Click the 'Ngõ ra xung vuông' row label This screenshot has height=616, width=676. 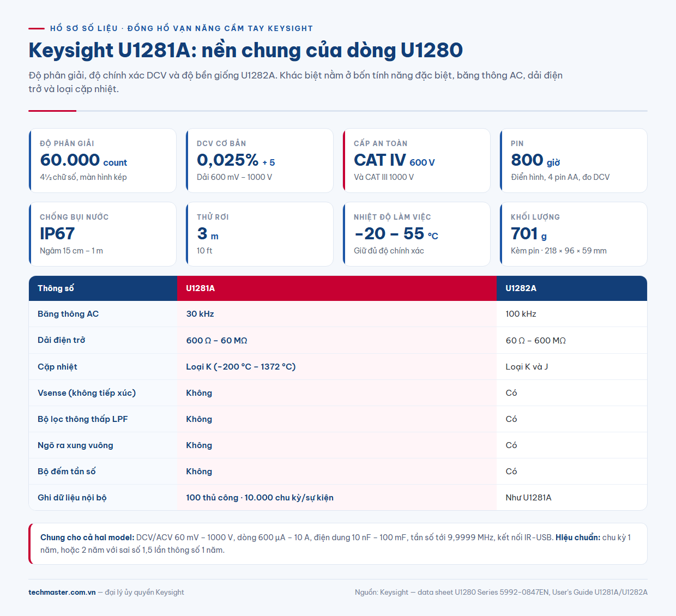[75, 445]
